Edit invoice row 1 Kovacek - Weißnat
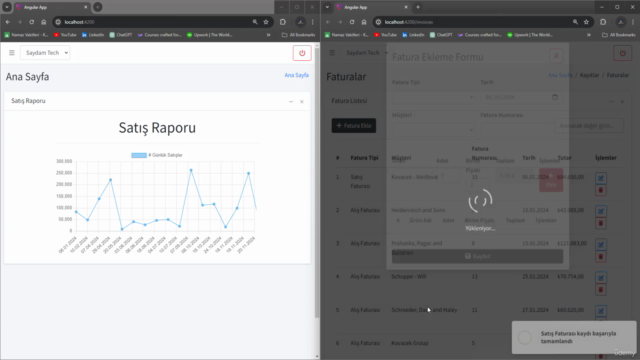The image size is (640, 360). point(601,178)
